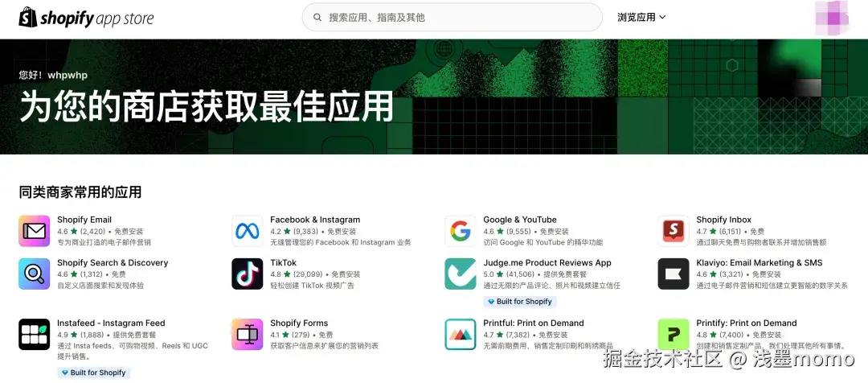Expand the 浏览应用 dropdown menu

click(641, 17)
